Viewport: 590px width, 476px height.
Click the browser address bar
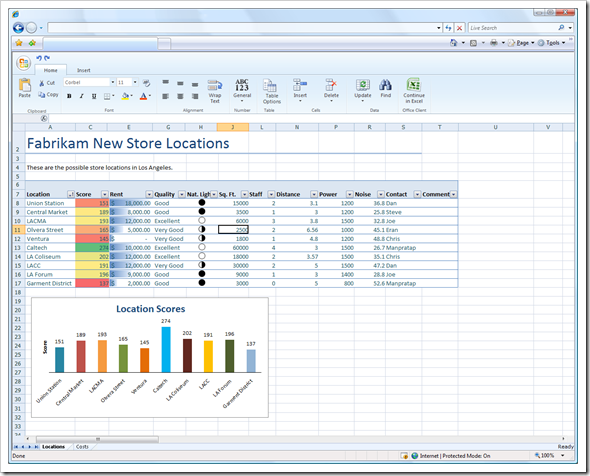[242, 28]
